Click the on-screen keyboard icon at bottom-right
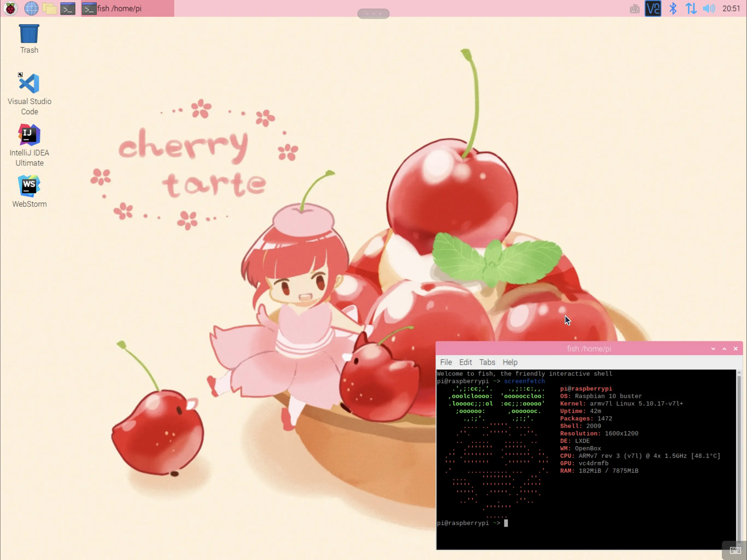 735,550
